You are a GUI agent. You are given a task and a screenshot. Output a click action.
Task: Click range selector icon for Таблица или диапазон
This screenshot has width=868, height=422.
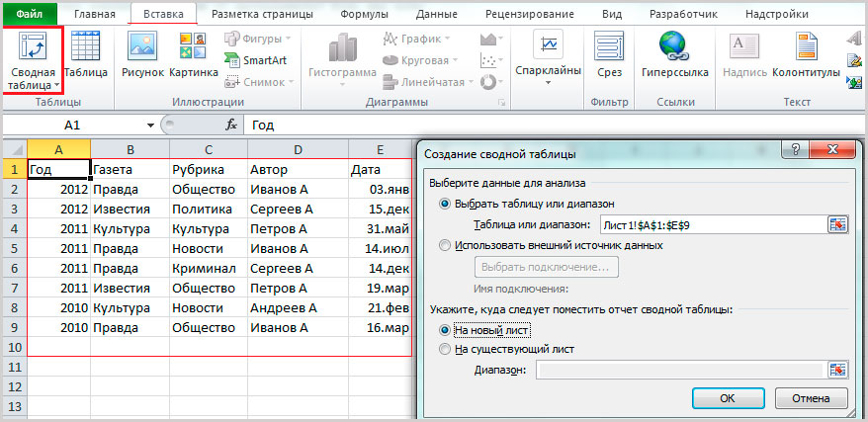[x=838, y=224]
